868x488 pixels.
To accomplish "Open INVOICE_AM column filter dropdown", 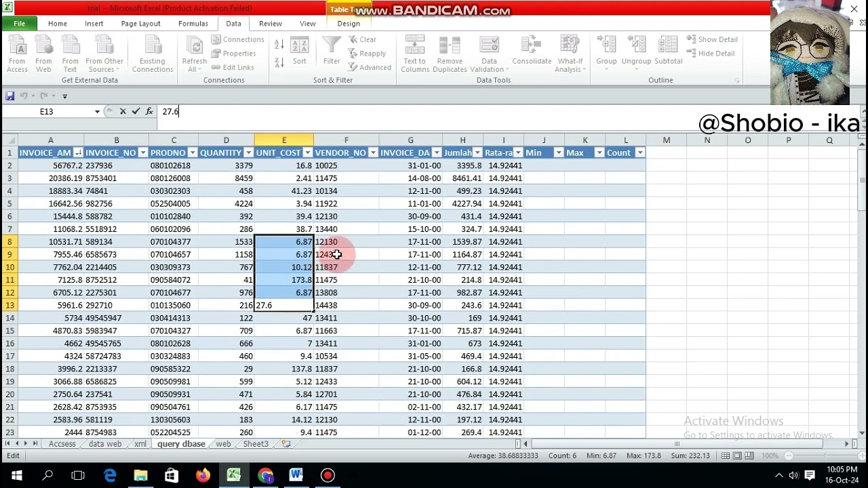I will point(78,153).
